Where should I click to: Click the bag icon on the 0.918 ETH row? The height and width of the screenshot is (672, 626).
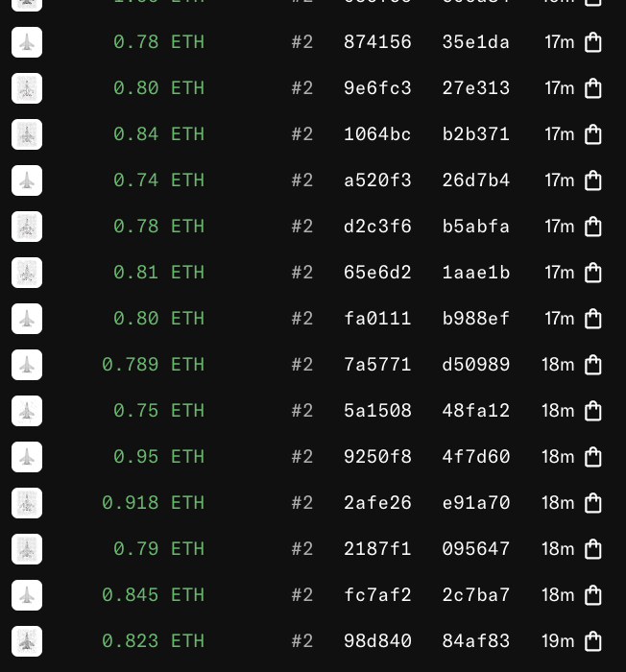tap(593, 503)
